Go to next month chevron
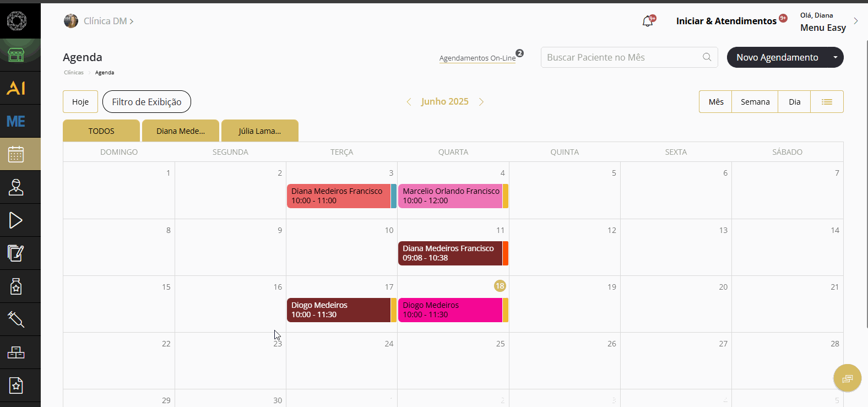The image size is (868, 407). [x=481, y=102]
